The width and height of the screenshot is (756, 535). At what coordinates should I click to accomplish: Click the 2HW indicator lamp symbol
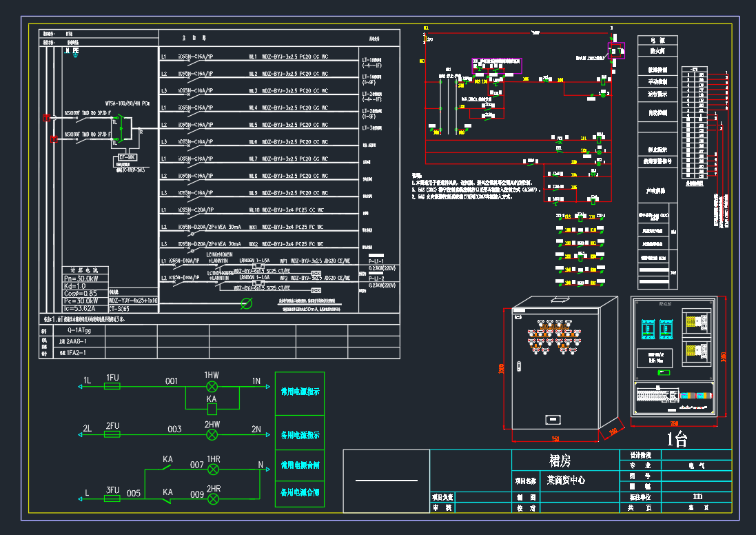click(212, 434)
